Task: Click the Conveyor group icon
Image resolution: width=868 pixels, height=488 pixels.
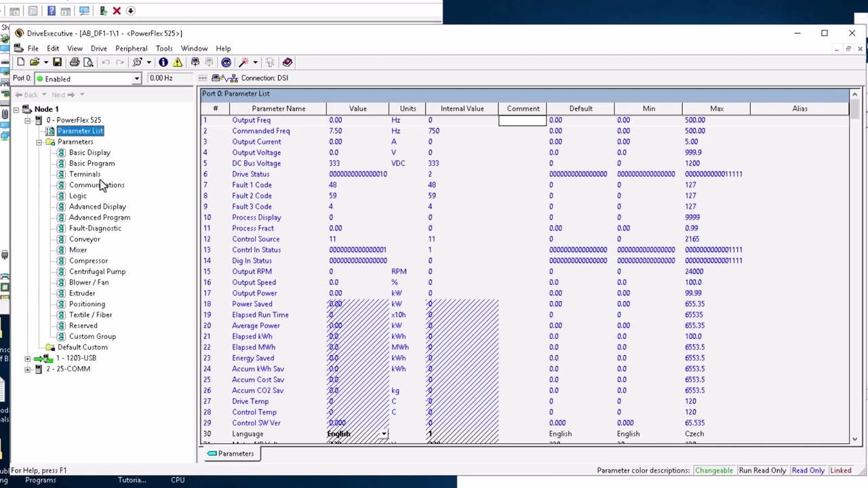Action: click(x=62, y=239)
